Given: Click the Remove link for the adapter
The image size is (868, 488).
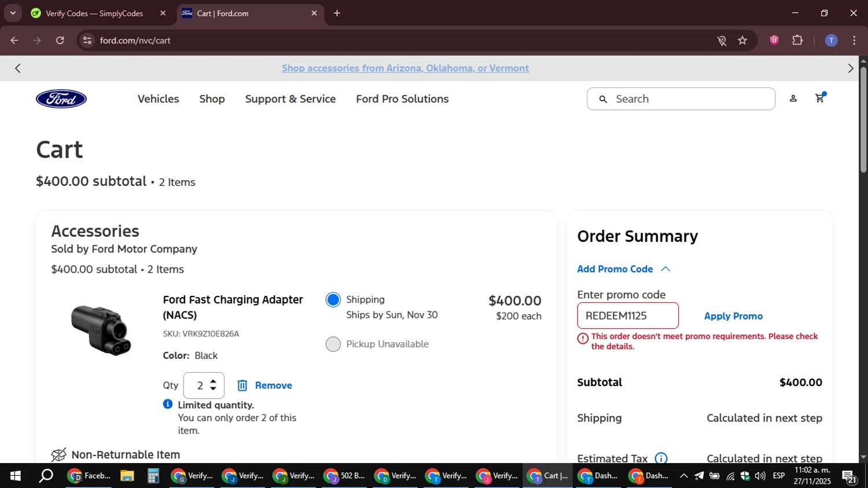Looking at the screenshot, I should 274,386.
